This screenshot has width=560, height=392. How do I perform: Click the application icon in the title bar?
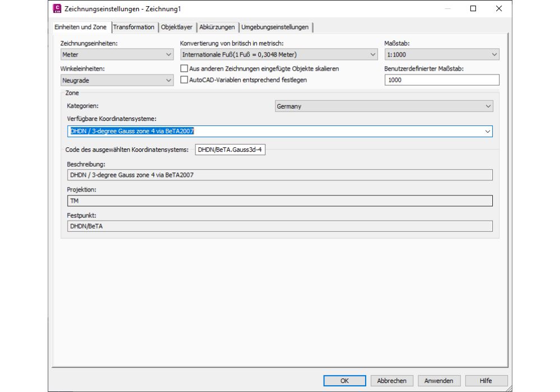[x=57, y=9]
